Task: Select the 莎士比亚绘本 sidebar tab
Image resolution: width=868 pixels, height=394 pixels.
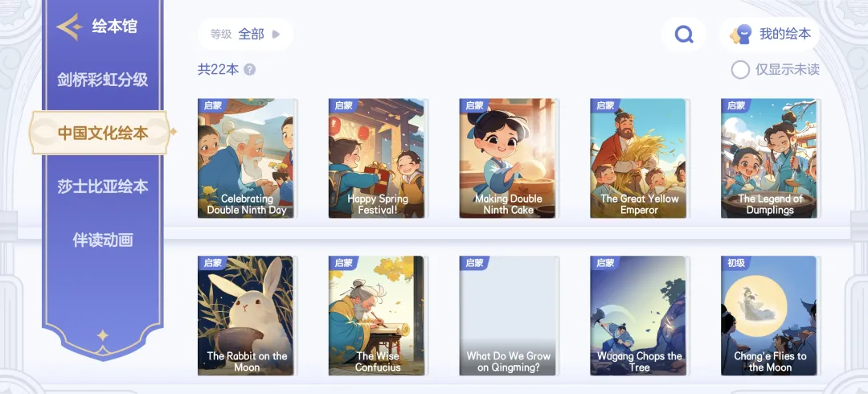Action: (x=103, y=187)
